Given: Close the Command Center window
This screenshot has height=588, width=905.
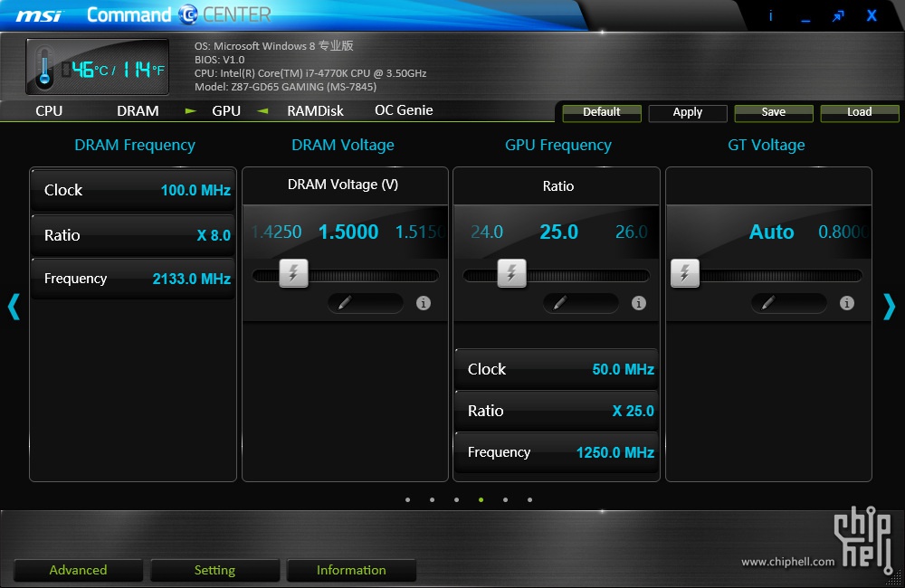Looking at the screenshot, I should [x=872, y=15].
